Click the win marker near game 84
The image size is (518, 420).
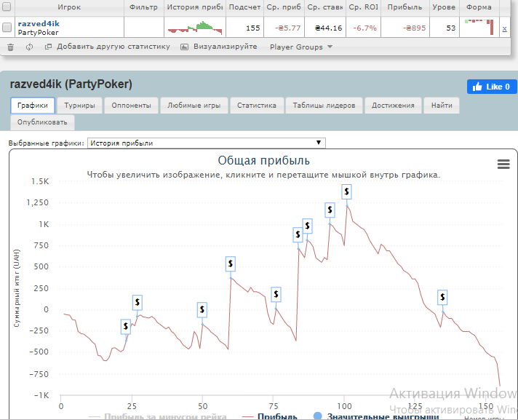(298, 234)
